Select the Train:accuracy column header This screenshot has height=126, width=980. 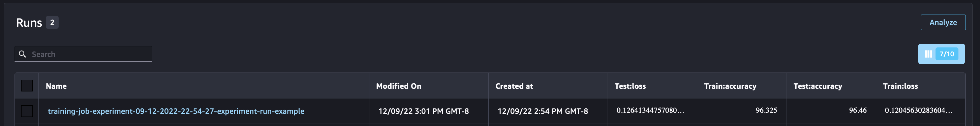[x=730, y=86]
